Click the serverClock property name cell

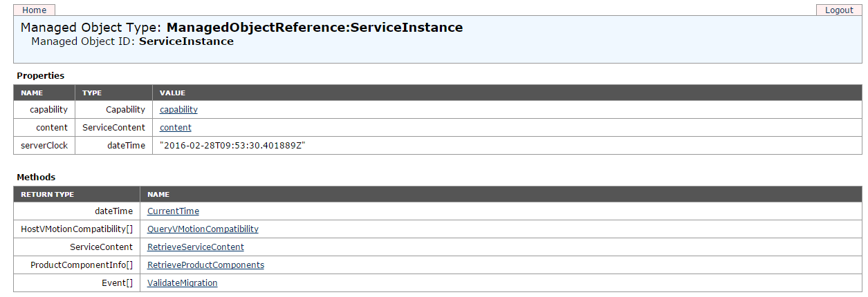pyautogui.click(x=44, y=146)
